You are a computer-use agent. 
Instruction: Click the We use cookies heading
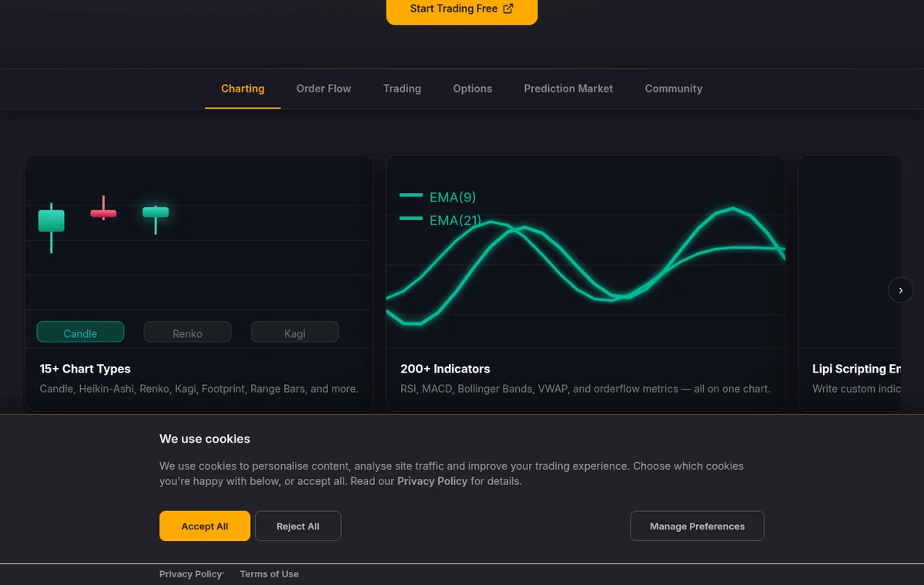pyautogui.click(x=205, y=439)
